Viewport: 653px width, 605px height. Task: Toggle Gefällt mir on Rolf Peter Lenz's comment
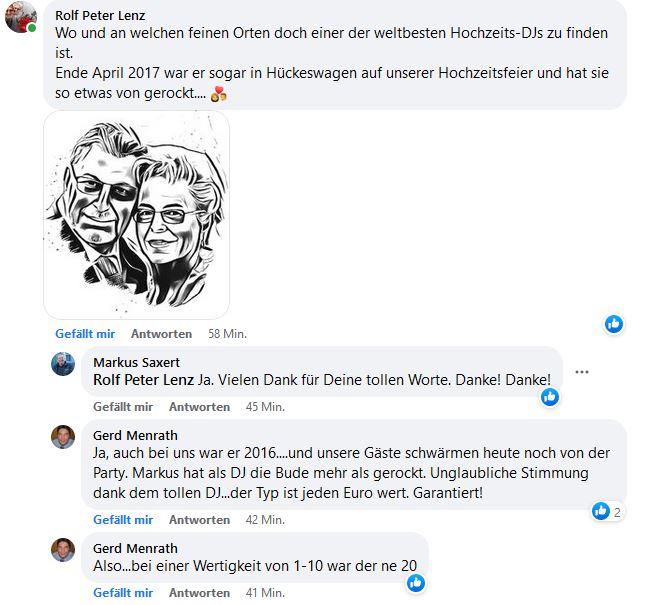click(x=85, y=334)
